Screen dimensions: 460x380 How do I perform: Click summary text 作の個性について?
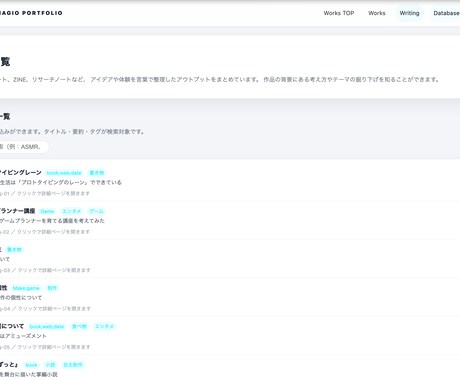21,297
